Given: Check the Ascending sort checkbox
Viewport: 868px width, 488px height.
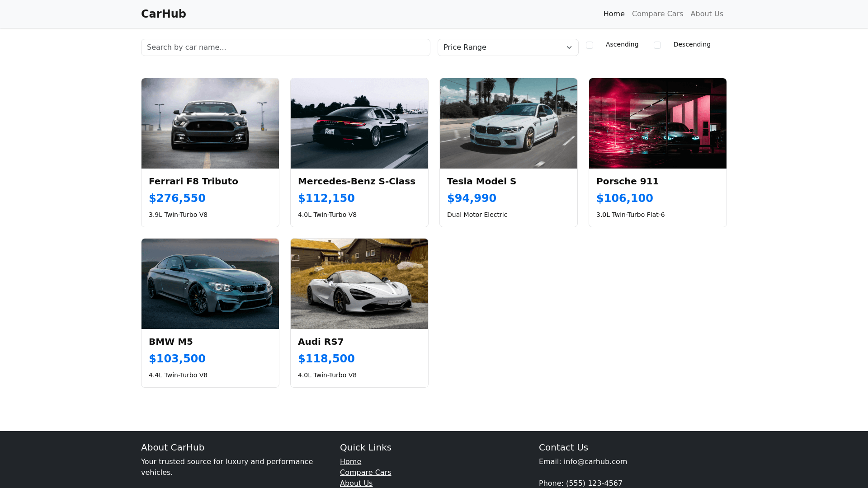Looking at the screenshot, I should (590, 45).
